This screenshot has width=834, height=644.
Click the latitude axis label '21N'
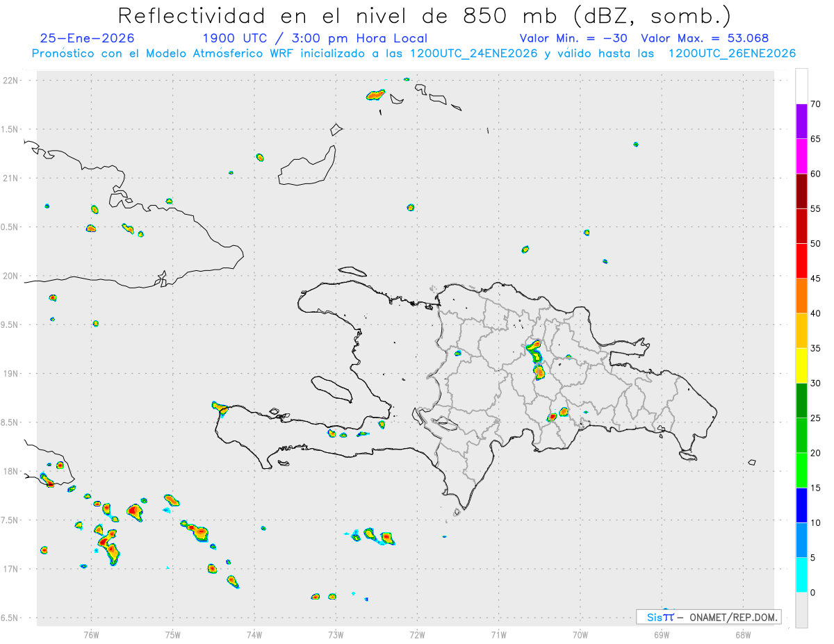click(12, 178)
